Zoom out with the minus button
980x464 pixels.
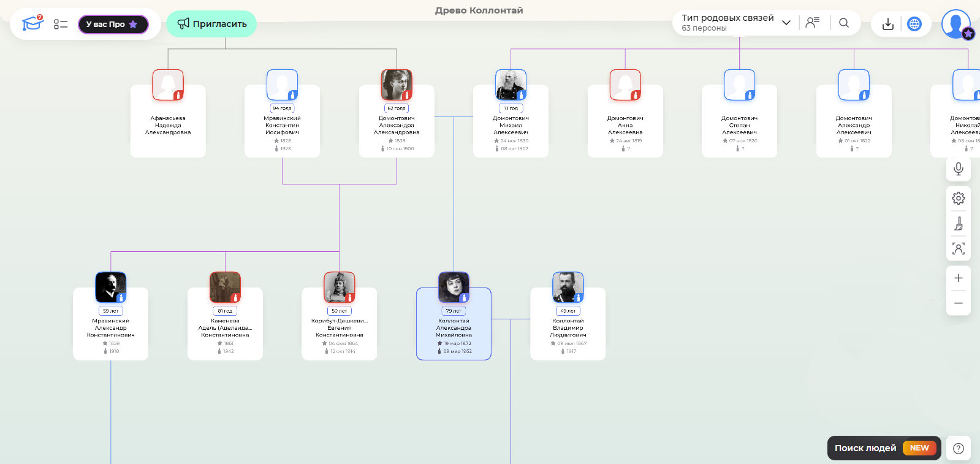click(x=958, y=303)
